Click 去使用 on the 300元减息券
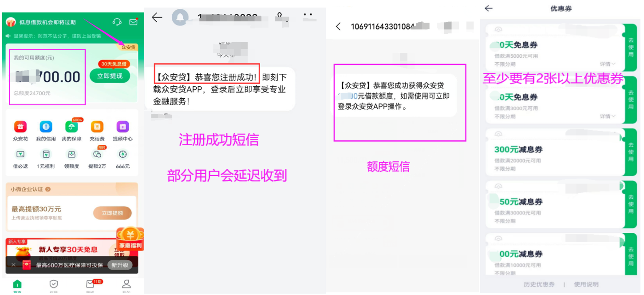The image size is (644, 295). pyautogui.click(x=631, y=152)
